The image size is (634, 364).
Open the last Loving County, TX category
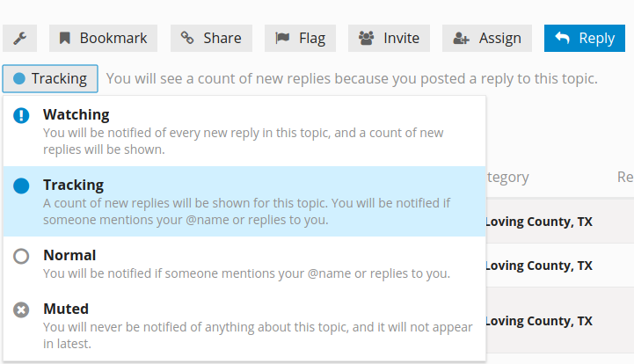click(x=538, y=321)
